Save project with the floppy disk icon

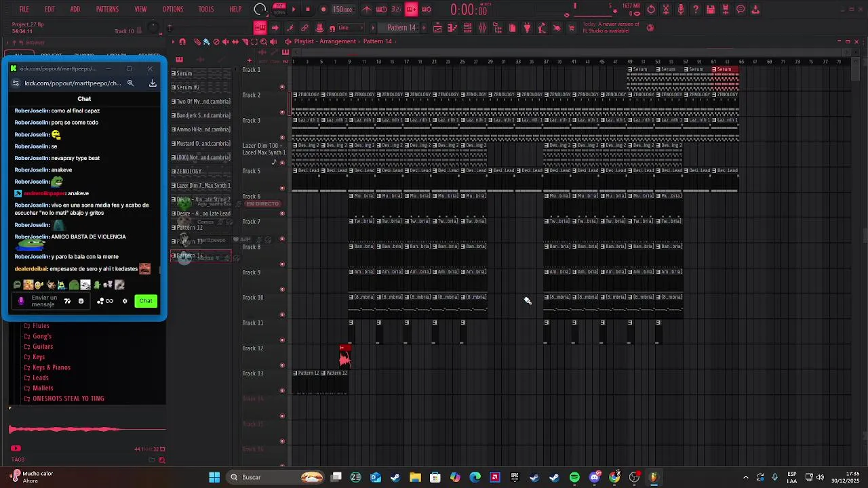point(711,9)
